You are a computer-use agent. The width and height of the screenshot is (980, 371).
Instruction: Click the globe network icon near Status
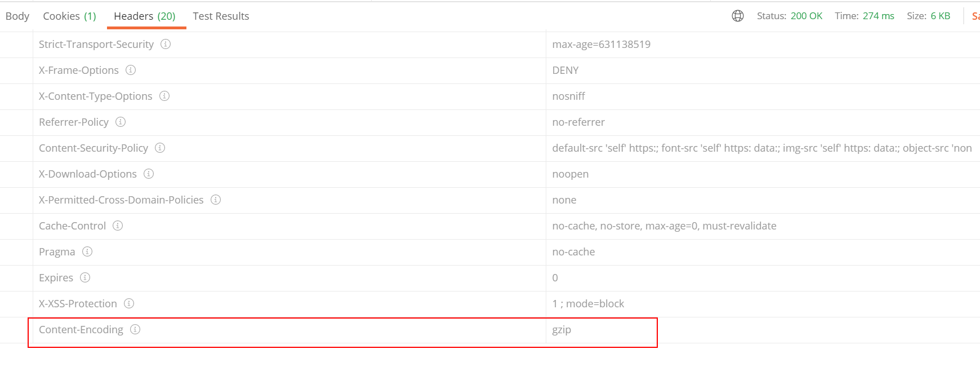coord(737,16)
